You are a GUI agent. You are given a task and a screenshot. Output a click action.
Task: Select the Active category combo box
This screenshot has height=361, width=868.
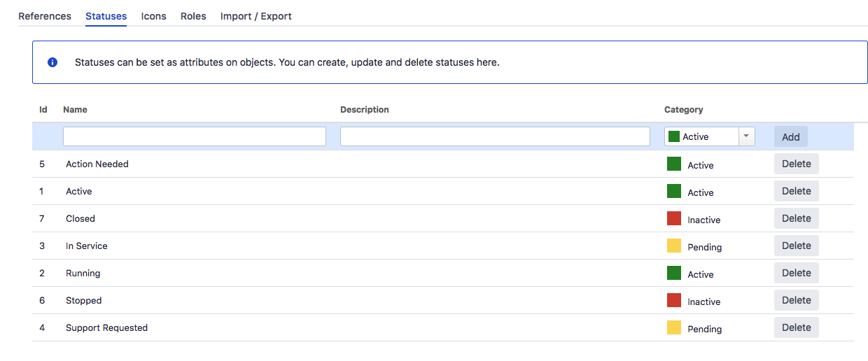pyautogui.click(x=710, y=136)
